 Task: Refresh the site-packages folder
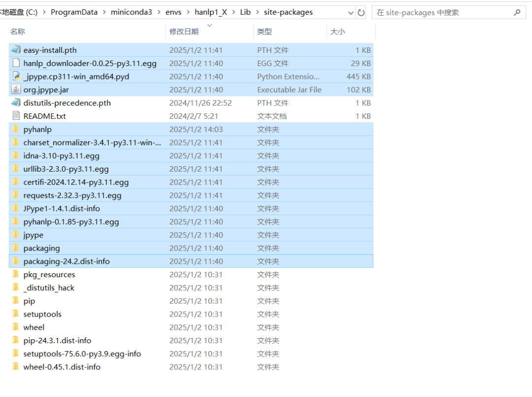[x=361, y=12]
